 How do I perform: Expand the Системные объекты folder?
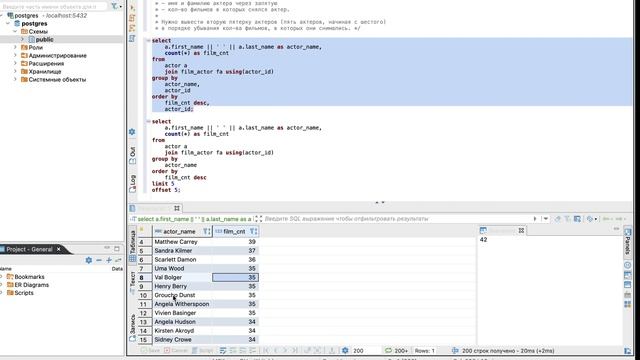pos(15,79)
